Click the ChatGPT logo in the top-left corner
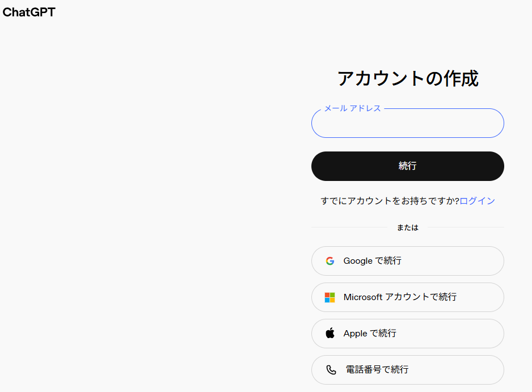This screenshot has width=532, height=392. pyautogui.click(x=29, y=12)
